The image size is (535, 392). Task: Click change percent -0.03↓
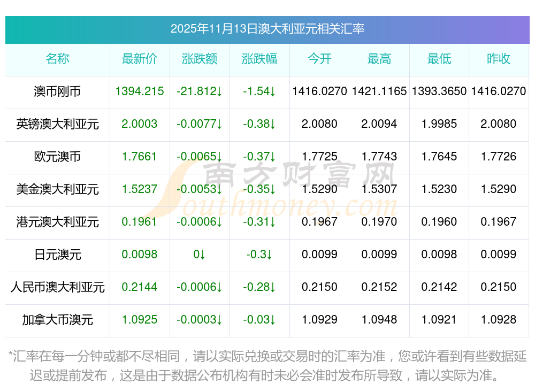pos(259,320)
